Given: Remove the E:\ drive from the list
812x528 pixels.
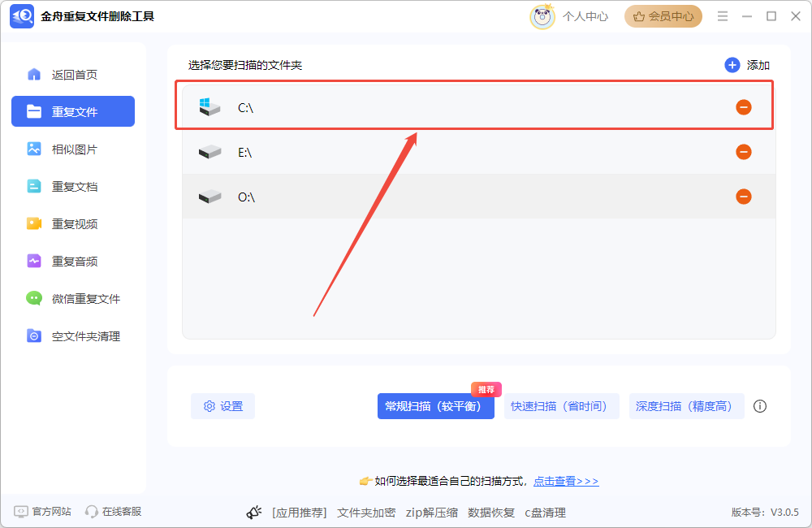Looking at the screenshot, I should (744, 152).
